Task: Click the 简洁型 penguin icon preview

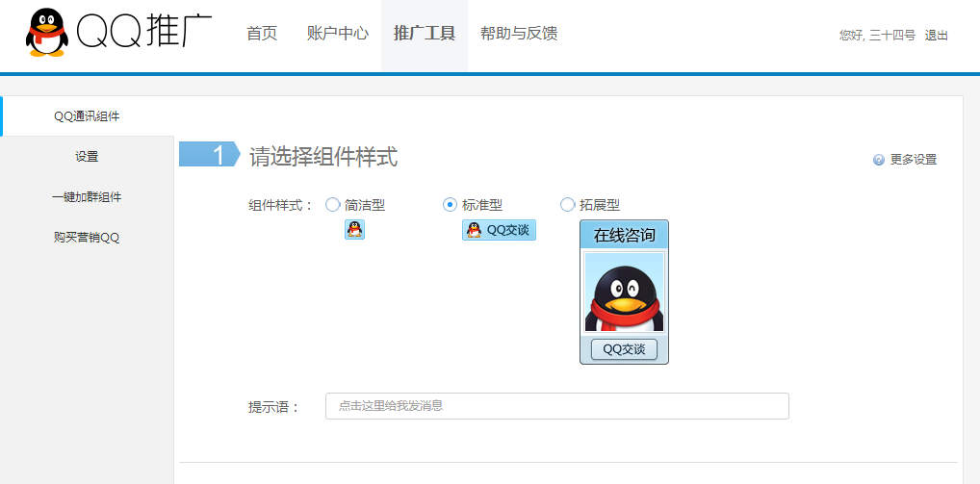Action: 355,229
